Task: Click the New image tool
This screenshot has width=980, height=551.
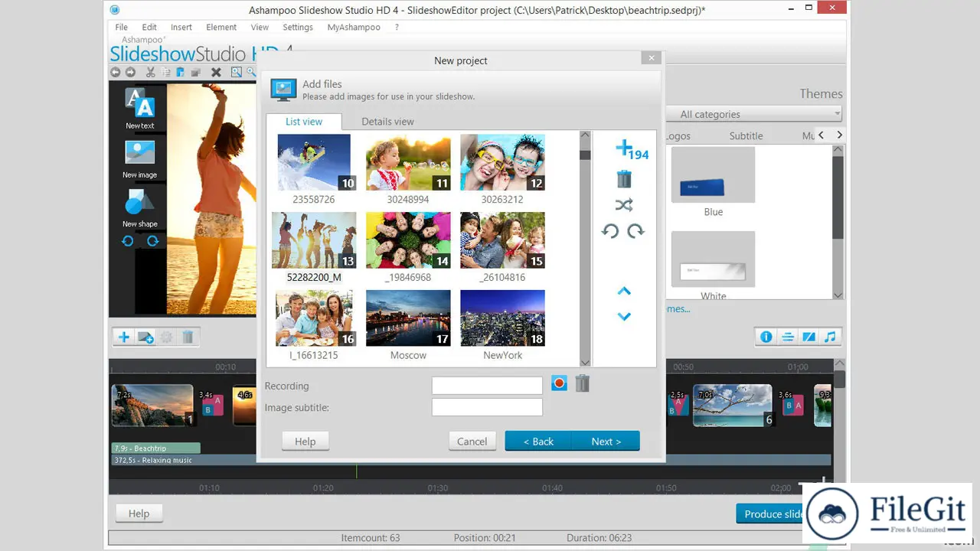Action: click(x=140, y=159)
